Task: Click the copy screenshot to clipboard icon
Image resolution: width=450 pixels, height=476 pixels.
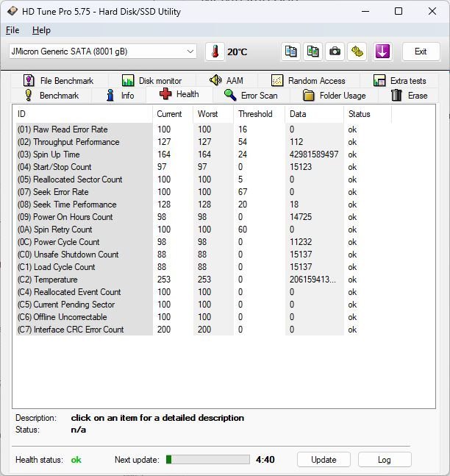Action: tap(312, 51)
